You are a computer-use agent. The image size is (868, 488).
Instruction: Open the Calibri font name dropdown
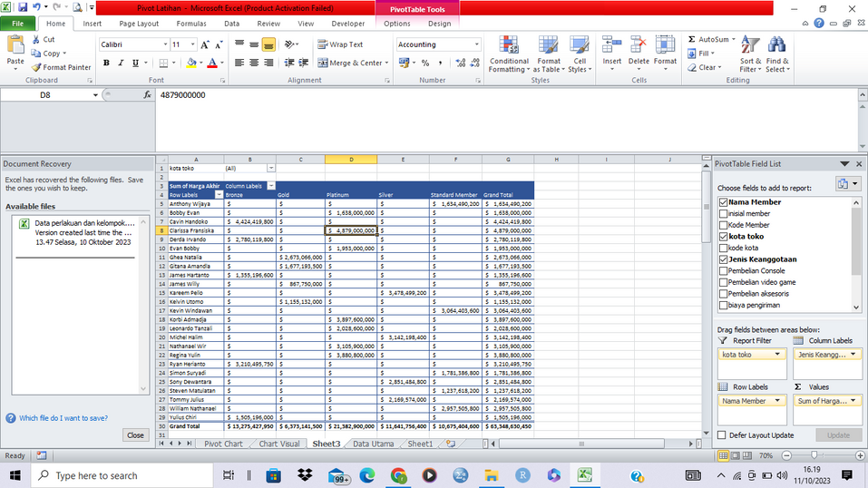point(165,44)
